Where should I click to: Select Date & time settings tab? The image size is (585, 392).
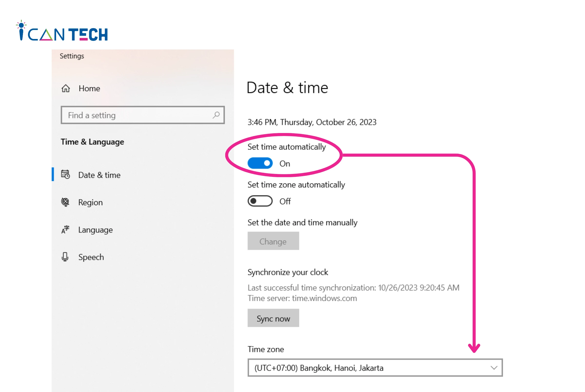pyautogui.click(x=99, y=175)
